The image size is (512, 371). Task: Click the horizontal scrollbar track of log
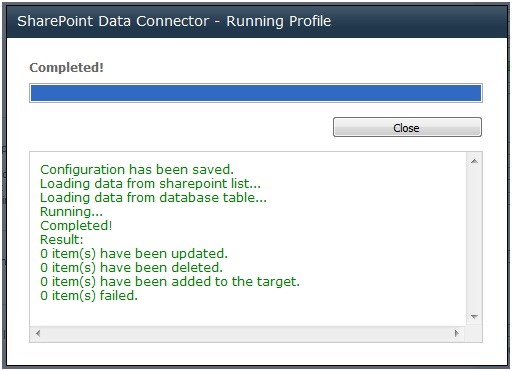coord(247,333)
